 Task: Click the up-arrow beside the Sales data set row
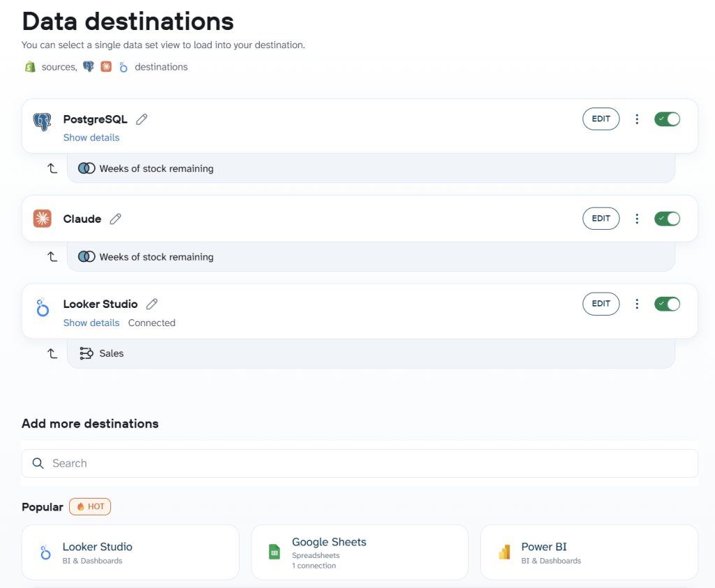click(52, 353)
